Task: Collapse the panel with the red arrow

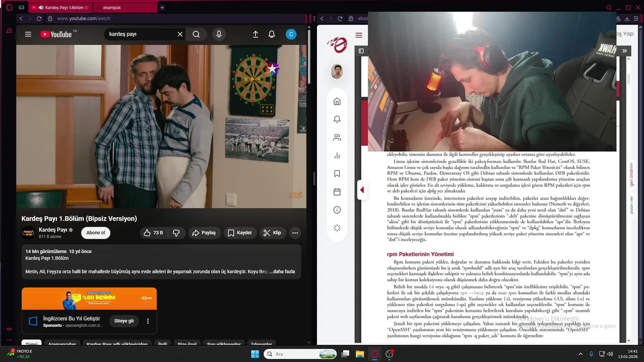Action: tap(362, 190)
